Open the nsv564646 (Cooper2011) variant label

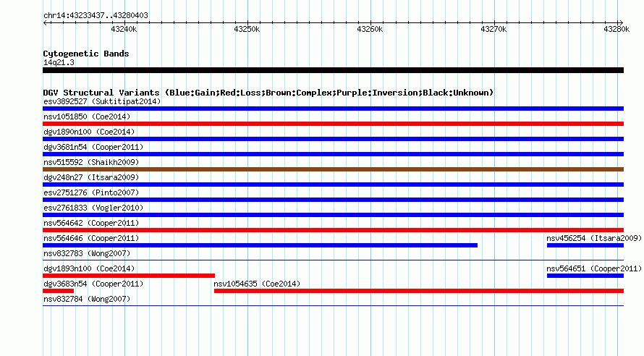91,238
